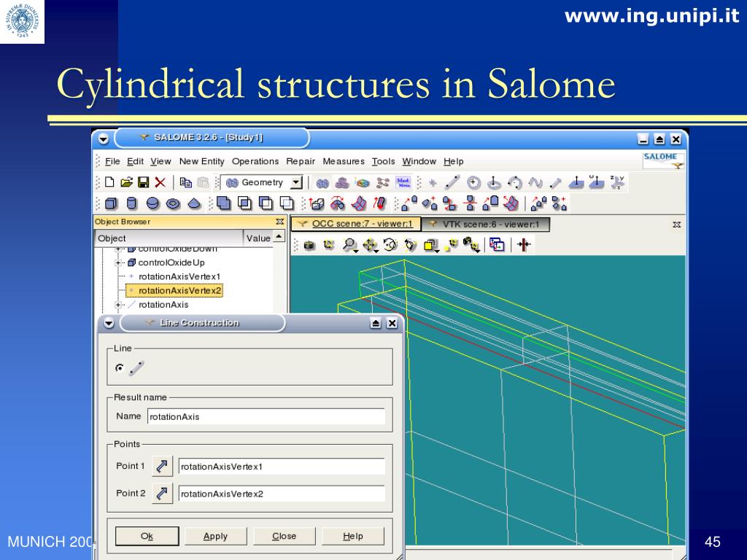This screenshot has width=747, height=560.
Task: Click the Copy icon in the toolbar
Action: click(186, 182)
